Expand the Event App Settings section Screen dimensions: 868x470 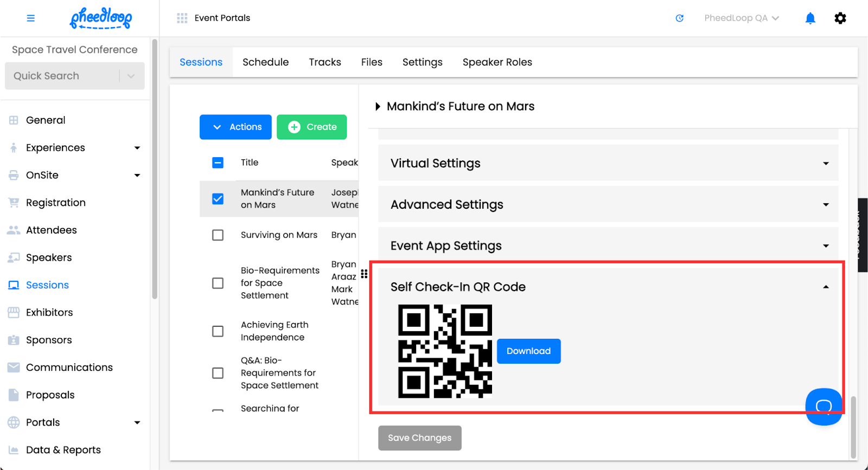(608, 246)
